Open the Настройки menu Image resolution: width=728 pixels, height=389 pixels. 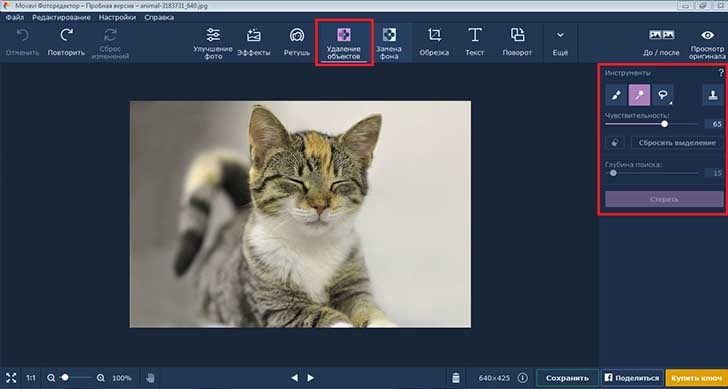[x=117, y=17]
